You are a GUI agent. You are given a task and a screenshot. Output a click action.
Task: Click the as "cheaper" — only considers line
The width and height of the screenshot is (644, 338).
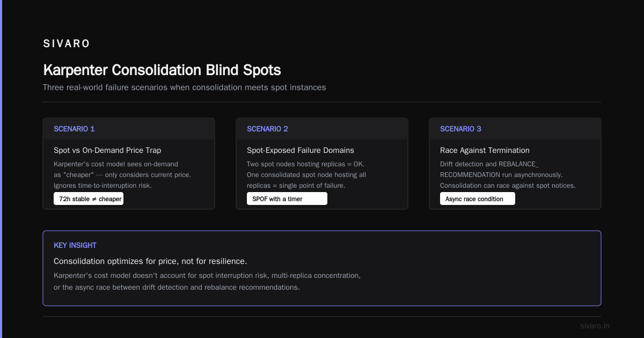click(x=123, y=175)
